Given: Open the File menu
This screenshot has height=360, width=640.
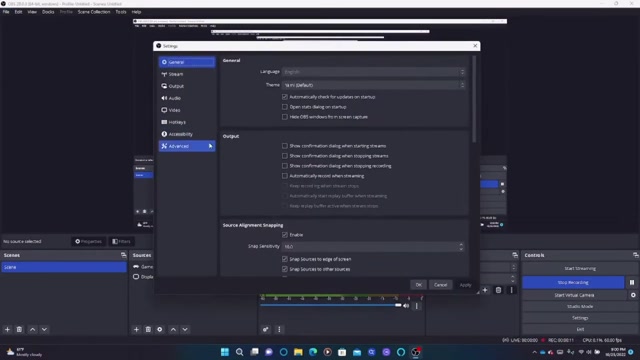Looking at the screenshot, I should click(6, 12).
